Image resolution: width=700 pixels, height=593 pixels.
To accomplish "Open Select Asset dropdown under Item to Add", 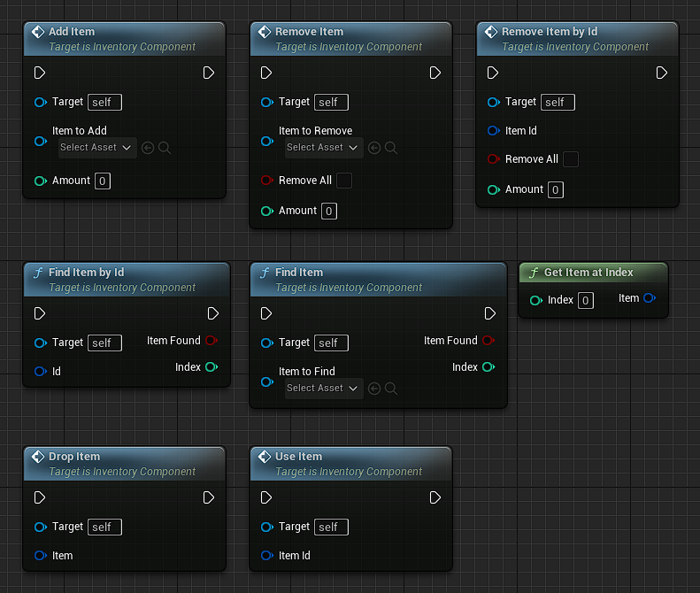I will (x=97, y=148).
